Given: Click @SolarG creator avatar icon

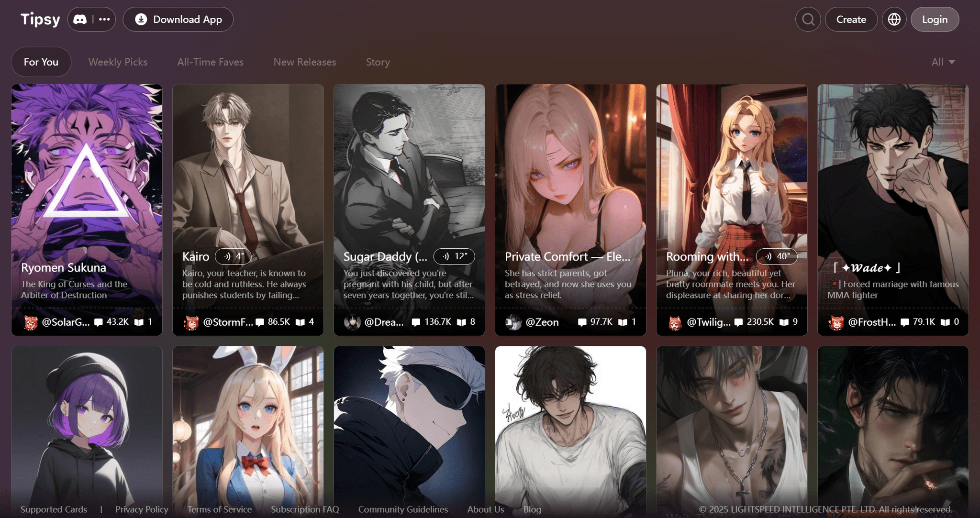Looking at the screenshot, I should pyautogui.click(x=31, y=322).
